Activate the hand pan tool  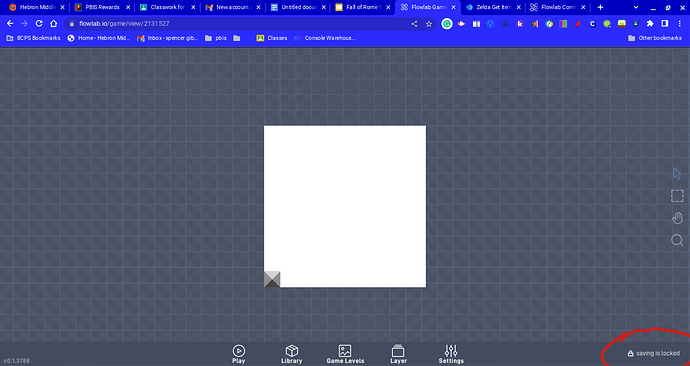(x=677, y=218)
